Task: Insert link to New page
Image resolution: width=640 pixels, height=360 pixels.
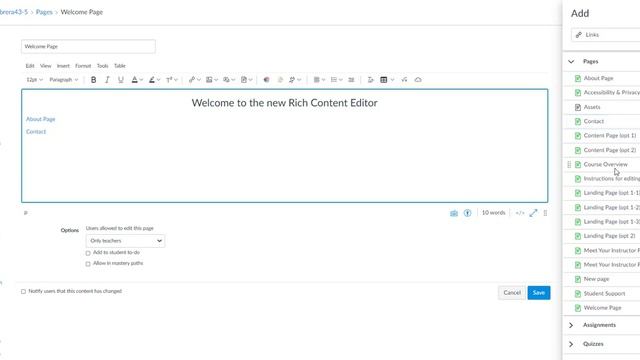Action: click(x=596, y=279)
